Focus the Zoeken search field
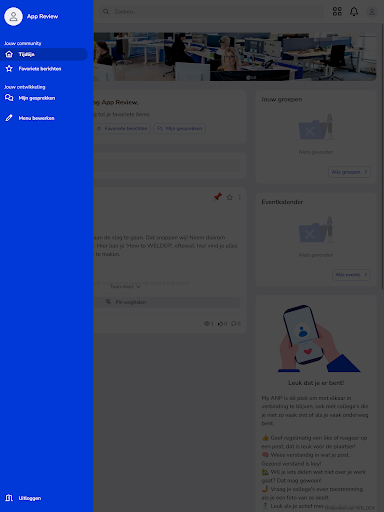The image size is (384, 512). coord(211,12)
